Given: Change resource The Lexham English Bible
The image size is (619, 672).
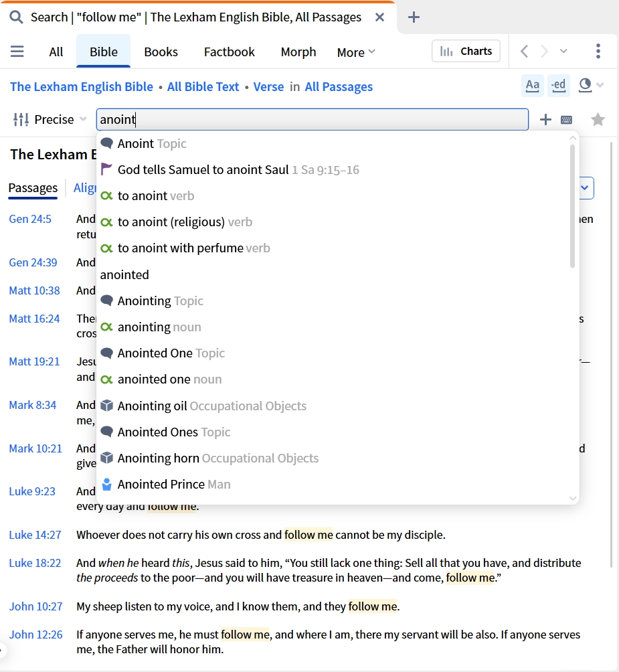Looking at the screenshot, I should pyautogui.click(x=82, y=87).
